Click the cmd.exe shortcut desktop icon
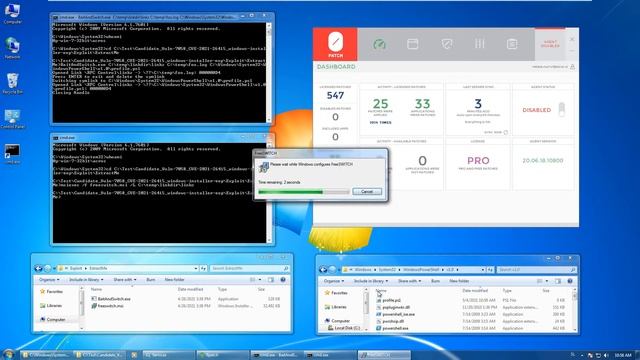Screen dimensions: 640x360 12,153
